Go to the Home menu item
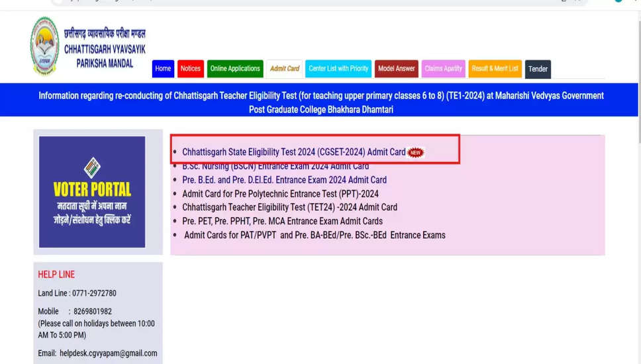This screenshot has height=364, width=641. (163, 69)
